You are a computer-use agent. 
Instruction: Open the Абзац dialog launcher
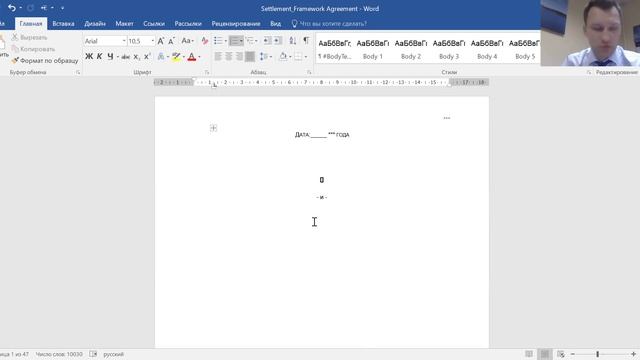click(309, 72)
